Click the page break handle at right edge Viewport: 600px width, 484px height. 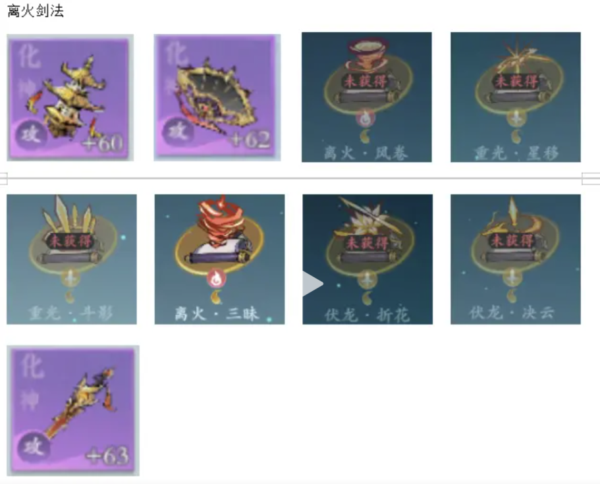point(590,178)
